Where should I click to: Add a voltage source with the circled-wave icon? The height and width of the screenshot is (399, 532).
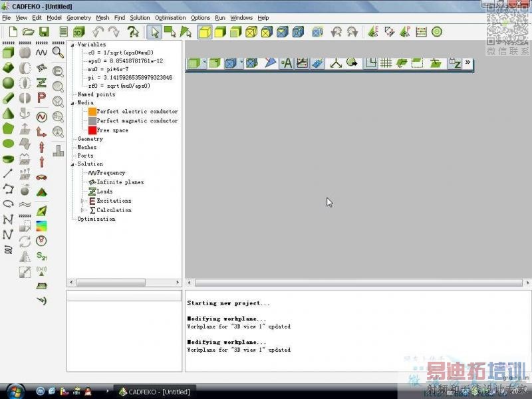41,117
